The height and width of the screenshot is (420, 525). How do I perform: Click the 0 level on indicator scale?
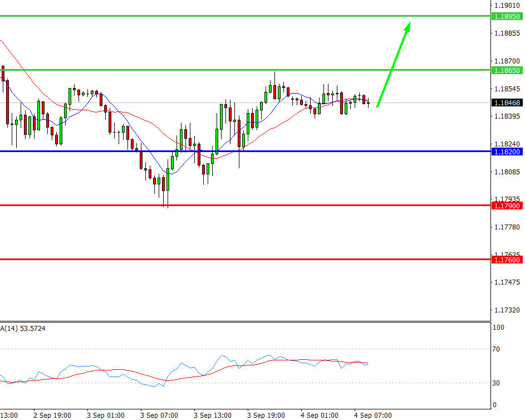point(494,405)
